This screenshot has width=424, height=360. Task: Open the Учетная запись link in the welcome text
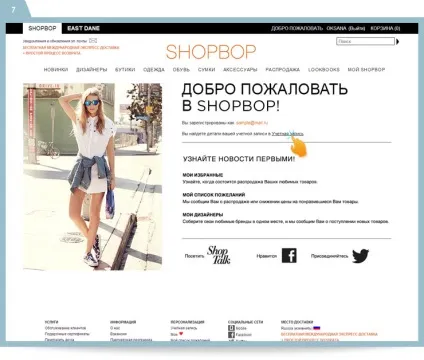coord(287,134)
